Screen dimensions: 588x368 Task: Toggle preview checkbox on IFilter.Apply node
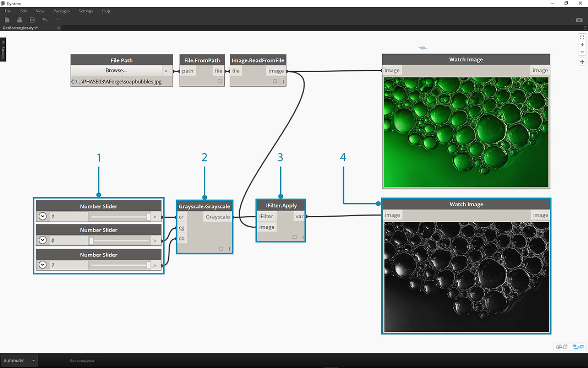(x=294, y=237)
